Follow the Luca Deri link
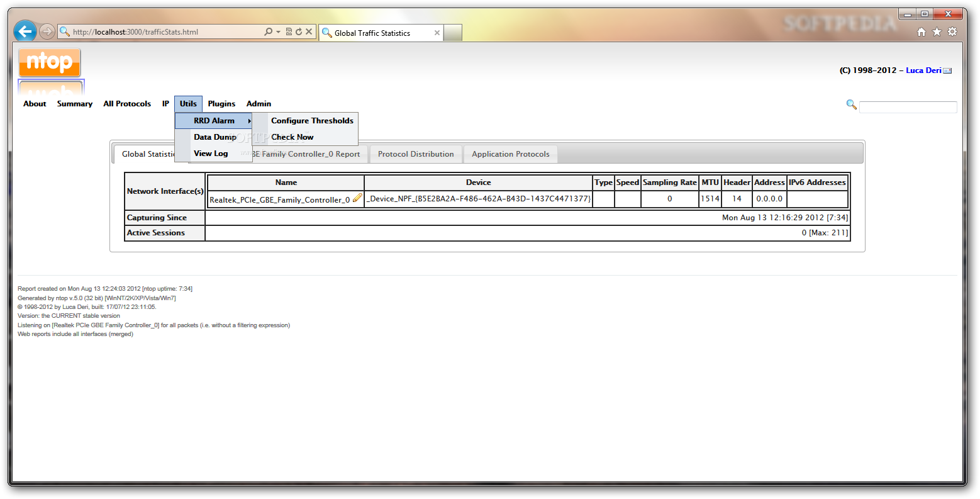Screen dimensions: 980x499 923,70
